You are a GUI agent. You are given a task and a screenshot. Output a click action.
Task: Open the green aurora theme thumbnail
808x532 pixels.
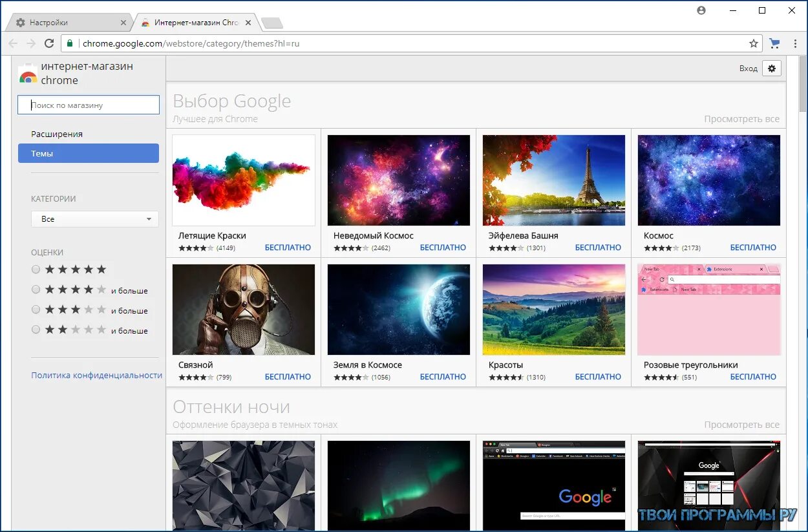399,485
